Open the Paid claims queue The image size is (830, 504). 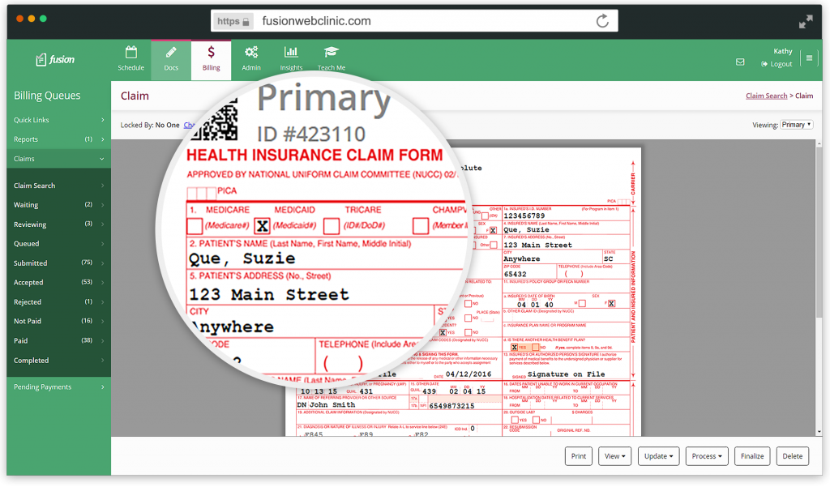[x=58, y=341]
